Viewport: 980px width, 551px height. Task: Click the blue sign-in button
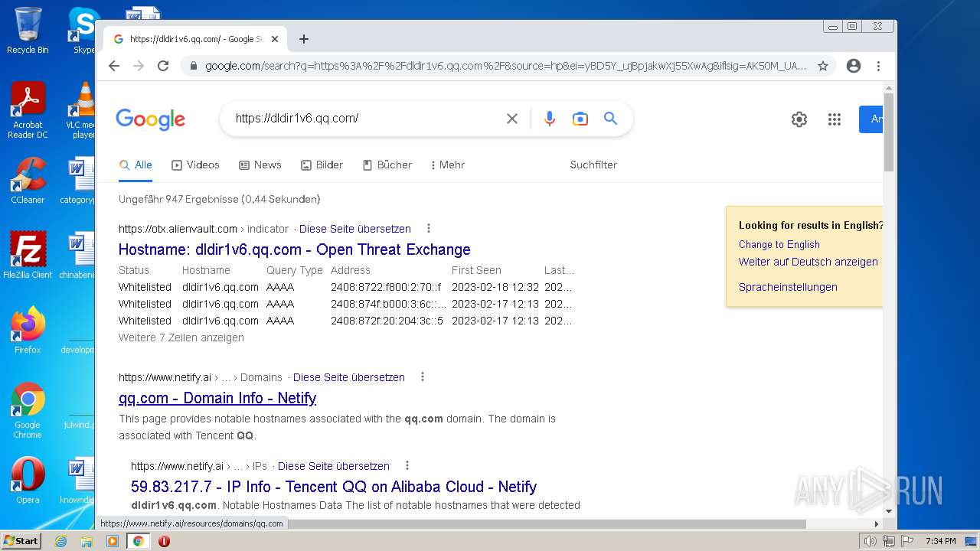(871, 119)
